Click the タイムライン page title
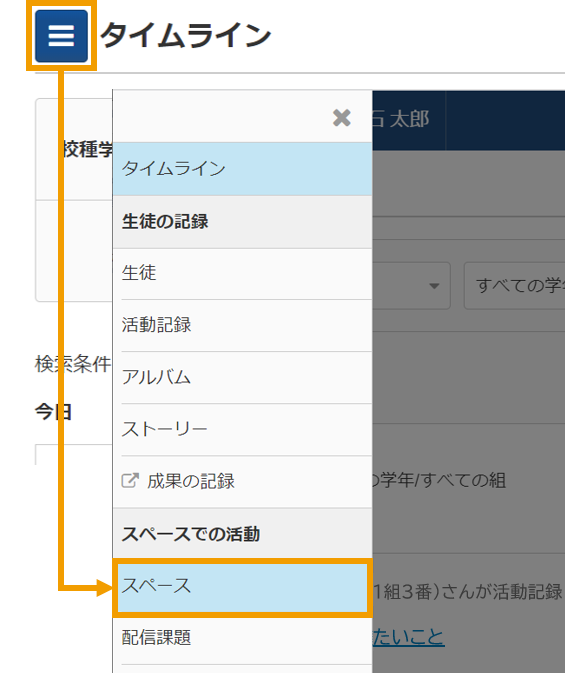The width and height of the screenshot is (573, 673). [185, 36]
